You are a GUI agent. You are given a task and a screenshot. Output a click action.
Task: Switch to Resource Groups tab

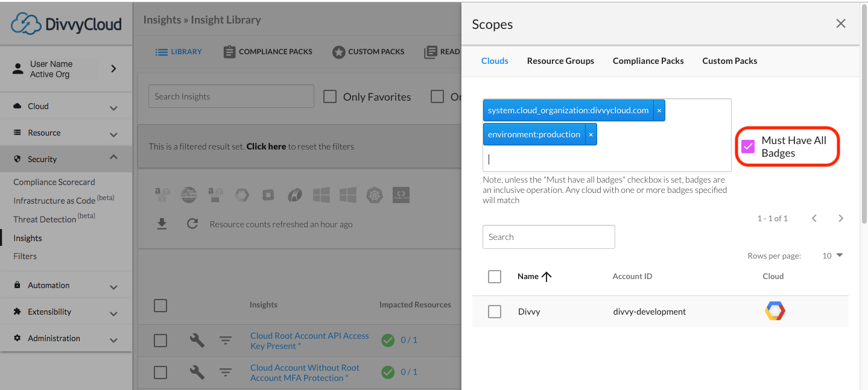560,61
